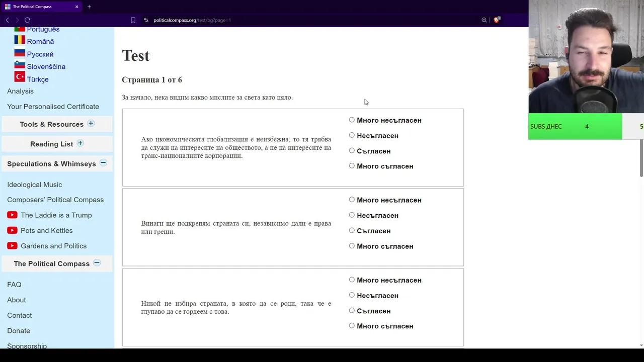Select Несъгласен for globalization question
The image size is (644, 362).
352,135
